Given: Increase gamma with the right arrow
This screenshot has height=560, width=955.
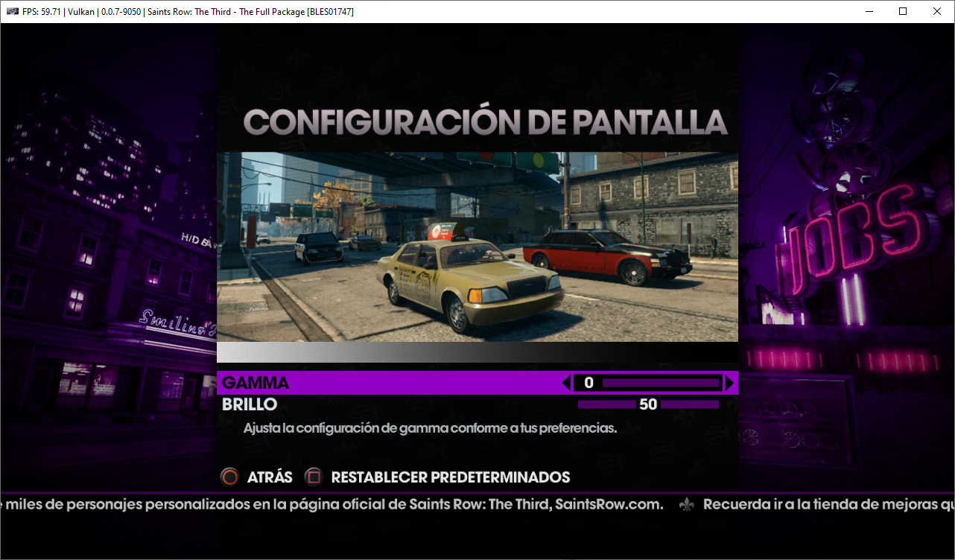Looking at the screenshot, I should pos(730,383).
